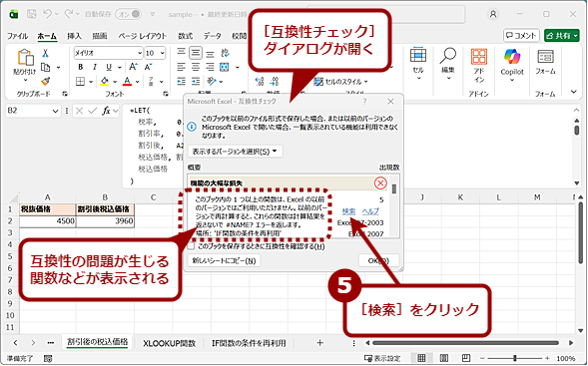Toggle the AutoSave (自動保存) switch
588x366 pixels.
129,14
